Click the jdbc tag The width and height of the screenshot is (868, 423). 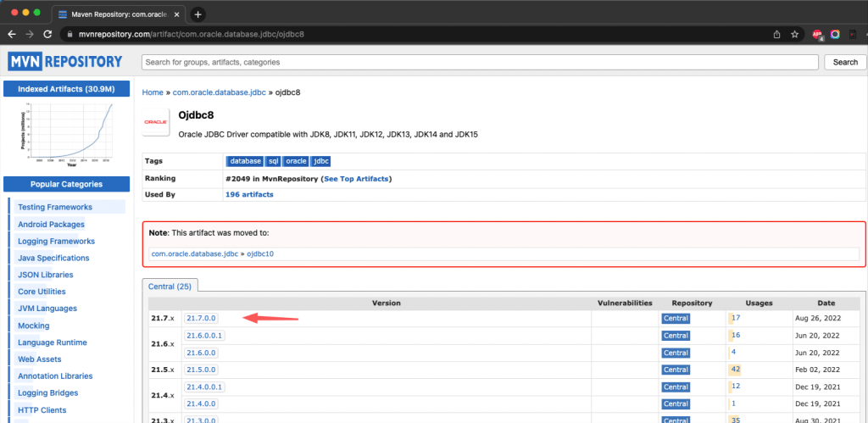click(320, 161)
